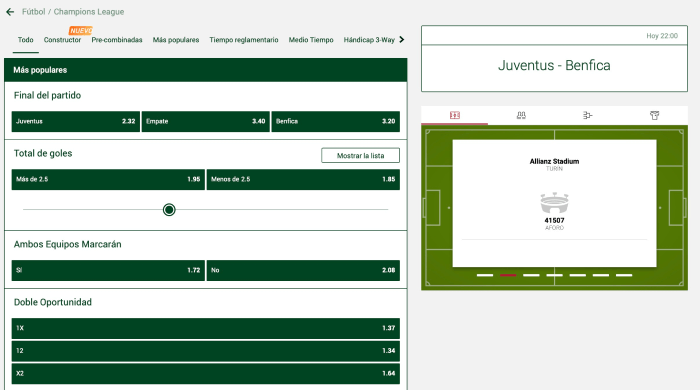Select Menos de 2.5 at 1.85
The width and height of the screenshot is (700, 390).
pos(303,179)
